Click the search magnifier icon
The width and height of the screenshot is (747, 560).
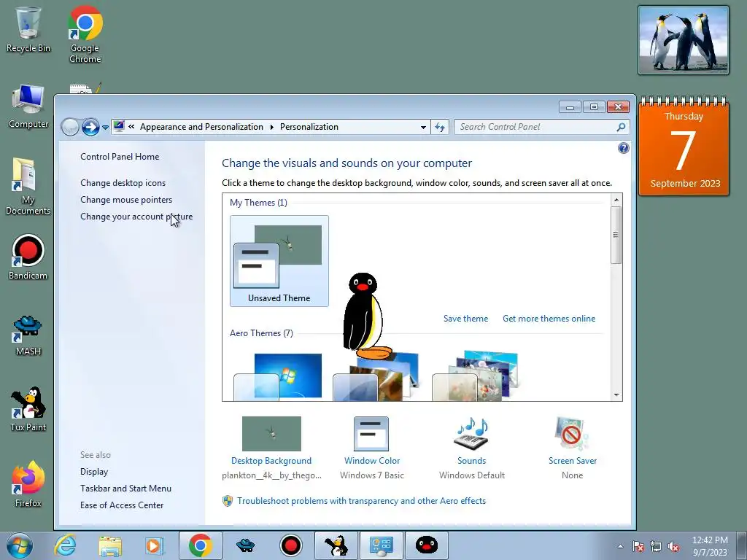tap(621, 127)
